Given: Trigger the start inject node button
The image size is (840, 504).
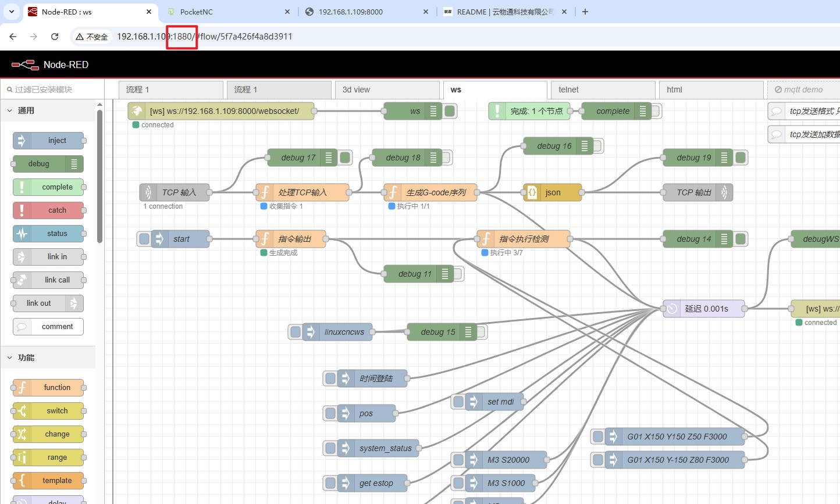Looking at the screenshot, I should tap(144, 239).
